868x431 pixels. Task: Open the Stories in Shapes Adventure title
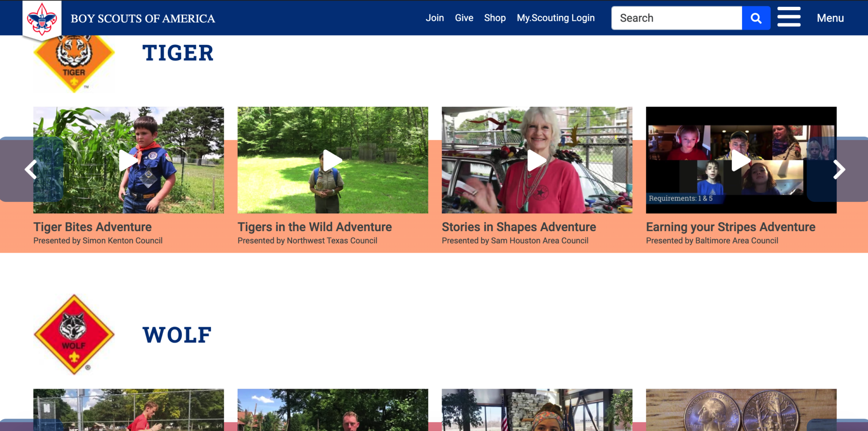click(518, 227)
